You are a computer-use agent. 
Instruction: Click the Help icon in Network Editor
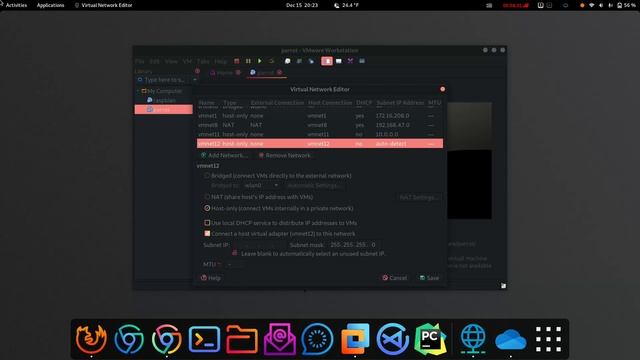tap(204, 278)
